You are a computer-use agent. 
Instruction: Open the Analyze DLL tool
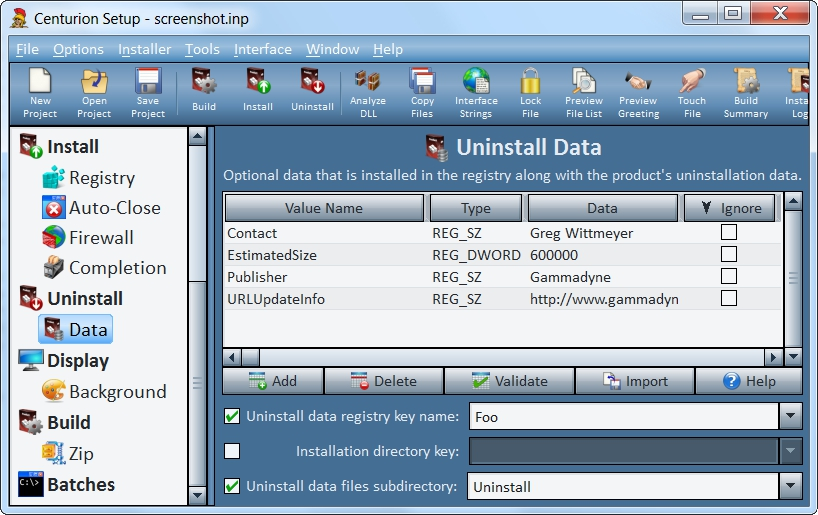tap(368, 93)
